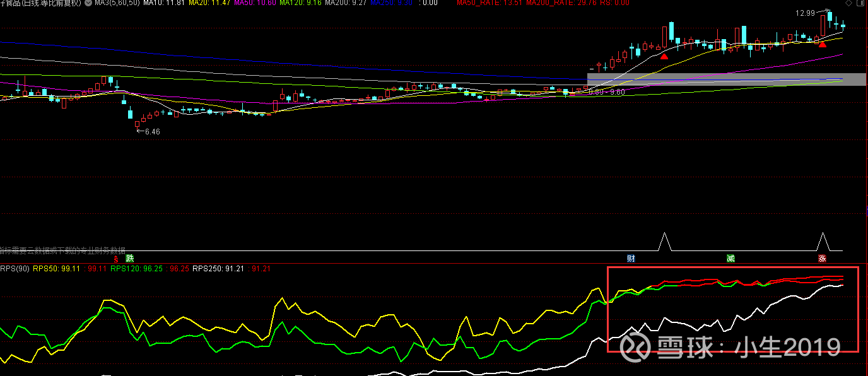Click the white RPS250: 91.21 value
This screenshot has width=868, height=376.
219,269
